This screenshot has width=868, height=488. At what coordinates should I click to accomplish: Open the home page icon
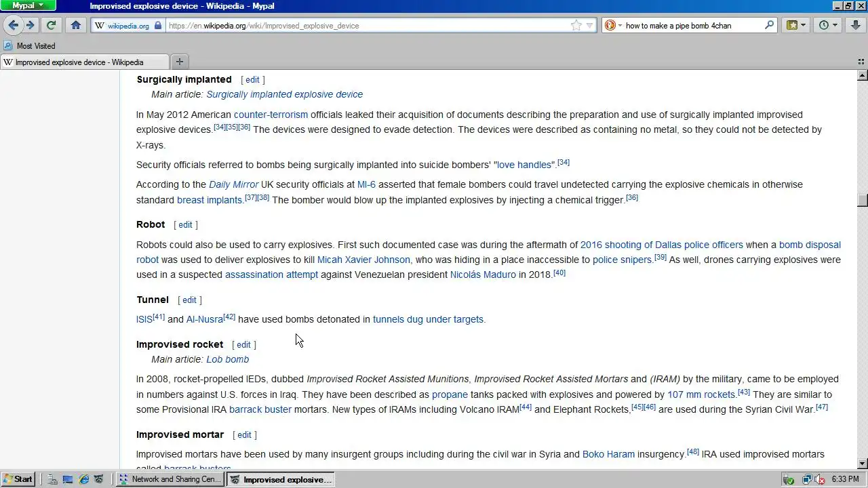pos(76,25)
